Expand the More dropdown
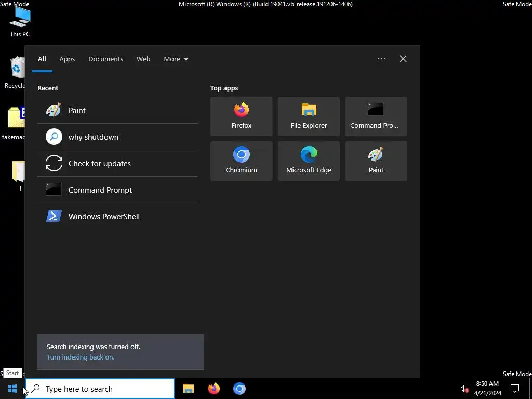The image size is (532, 399). pos(176,59)
